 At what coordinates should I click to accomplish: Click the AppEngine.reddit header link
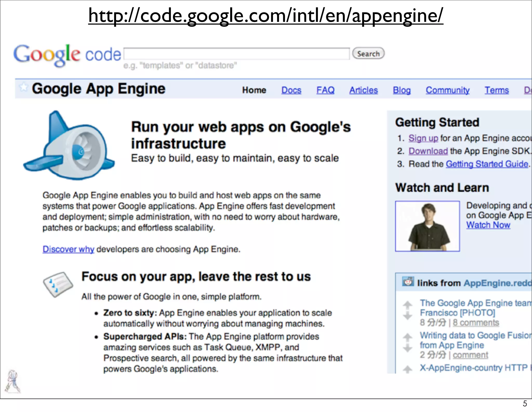point(497,283)
